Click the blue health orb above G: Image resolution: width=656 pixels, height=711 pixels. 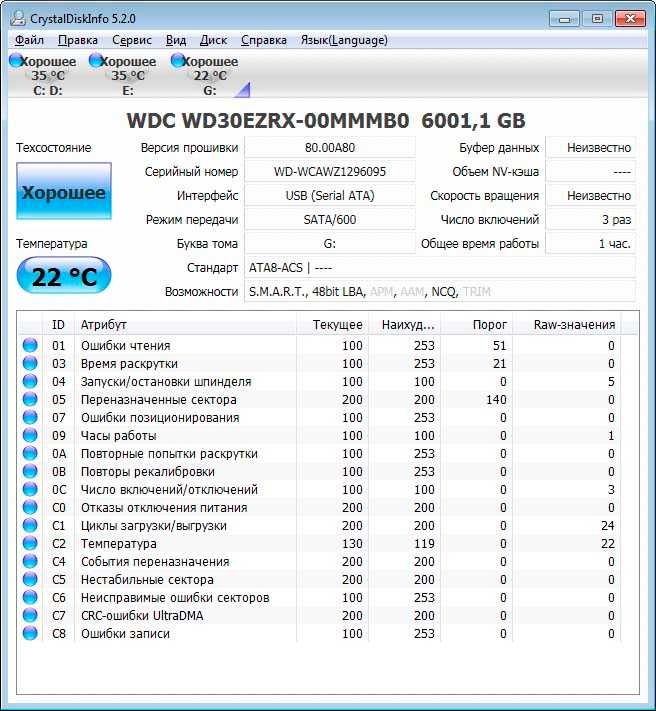[x=178, y=60]
